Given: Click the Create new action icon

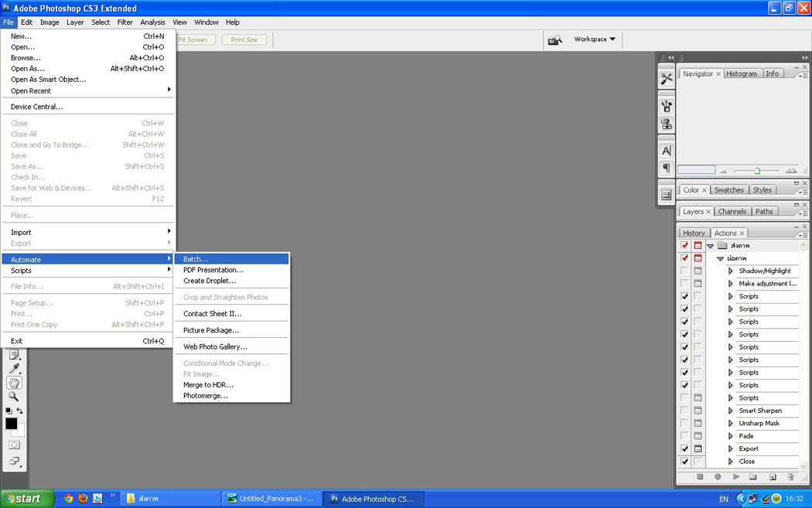Looking at the screenshot, I should (x=772, y=477).
